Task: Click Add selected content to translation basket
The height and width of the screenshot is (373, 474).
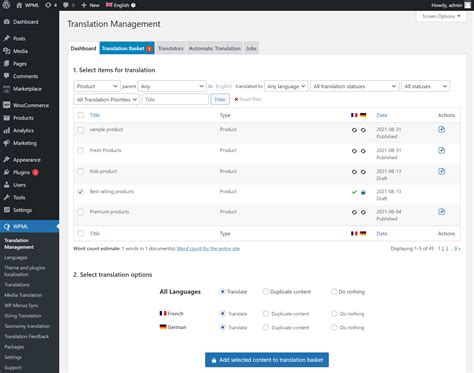Action: tap(267, 360)
